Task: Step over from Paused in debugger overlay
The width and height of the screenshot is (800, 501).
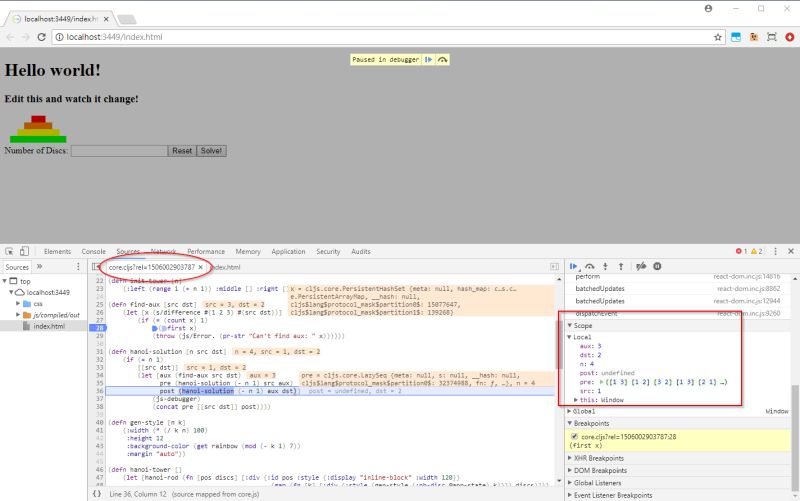Action: tap(442, 60)
